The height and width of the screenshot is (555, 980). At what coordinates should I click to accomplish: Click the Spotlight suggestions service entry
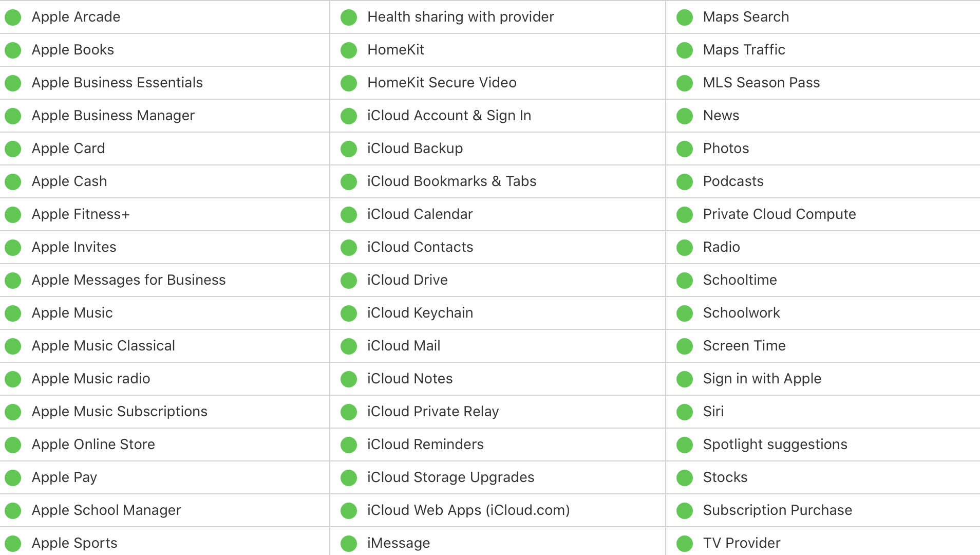coord(775,445)
